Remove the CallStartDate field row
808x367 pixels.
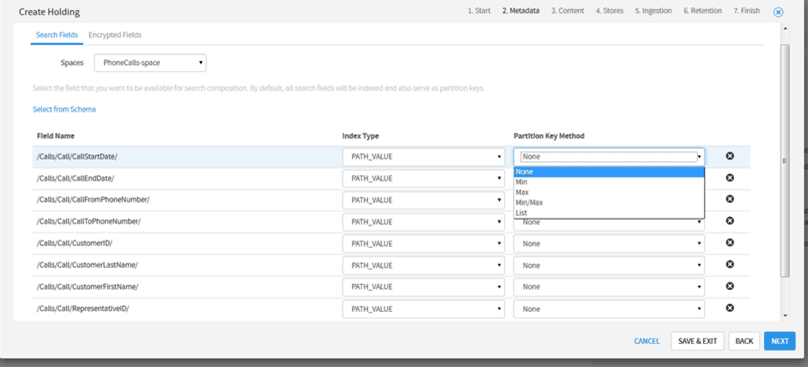click(x=730, y=156)
